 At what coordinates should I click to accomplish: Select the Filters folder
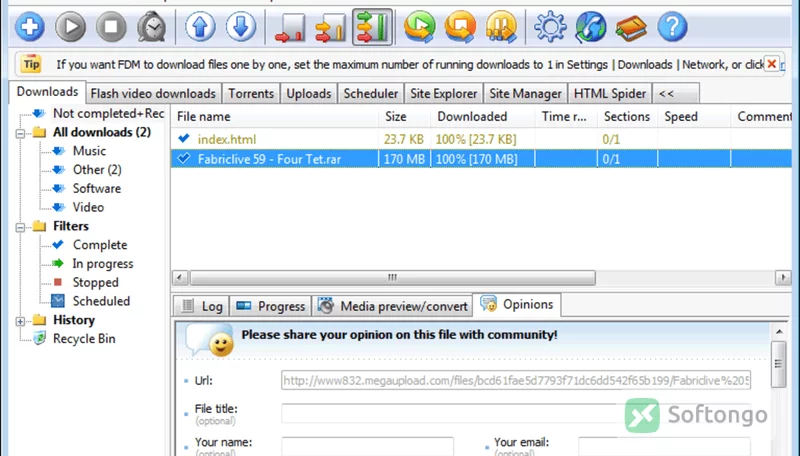point(70,226)
